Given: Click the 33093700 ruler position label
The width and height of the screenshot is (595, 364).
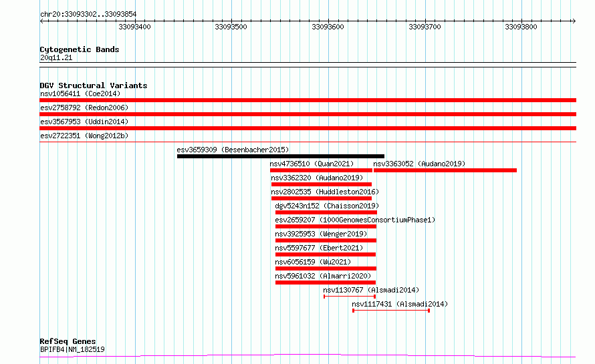Looking at the screenshot, I should 425,27.
